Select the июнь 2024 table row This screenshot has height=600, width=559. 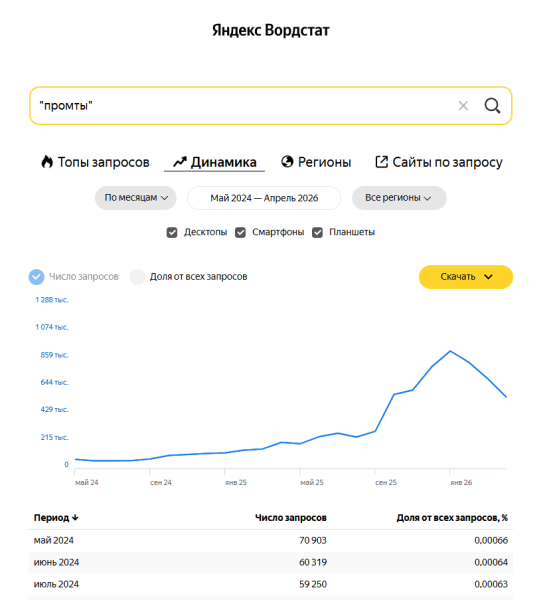coord(271,562)
